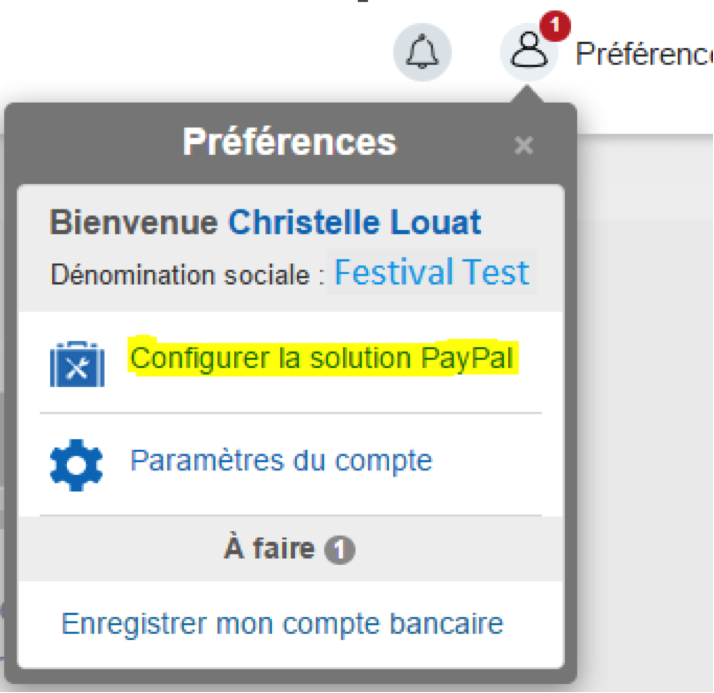Click the Dénomination sociale label
This screenshot has height=693, width=714.
tap(187, 275)
